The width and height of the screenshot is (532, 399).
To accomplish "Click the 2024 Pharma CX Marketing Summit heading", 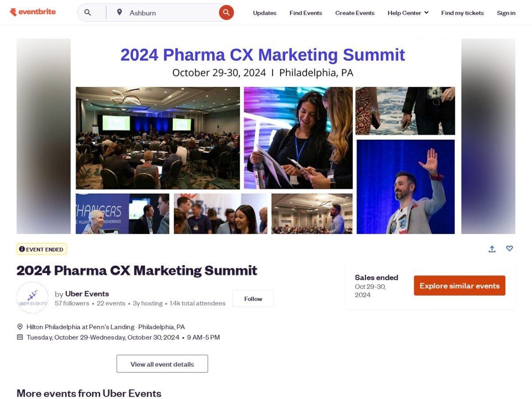I will click(x=137, y=270).
